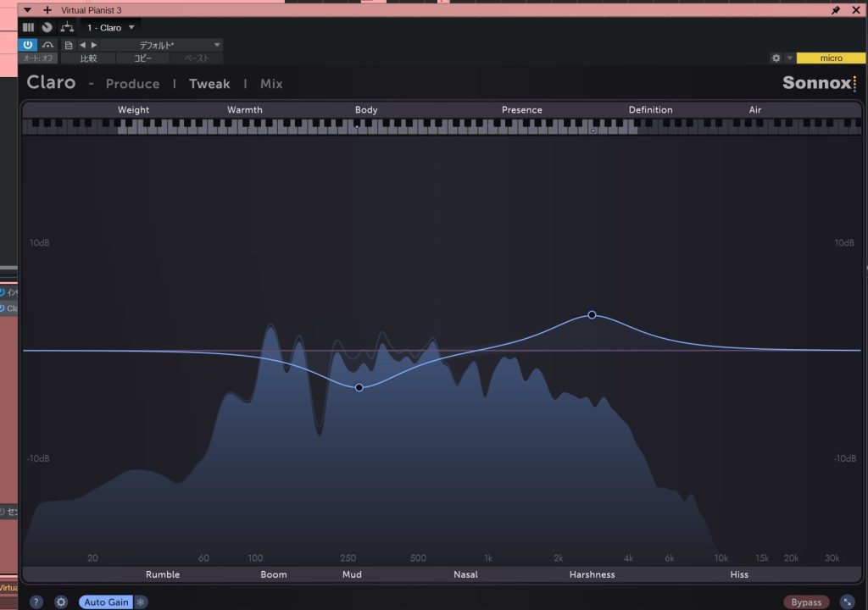Click the コピー copy button
868x610 pixels.
(x=142, y=58)
